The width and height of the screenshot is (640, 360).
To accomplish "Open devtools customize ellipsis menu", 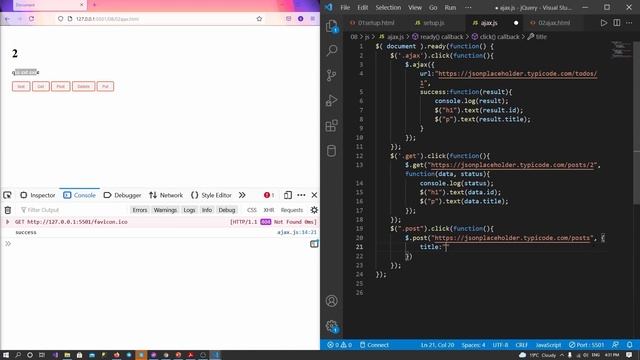I will pos(301,195).
